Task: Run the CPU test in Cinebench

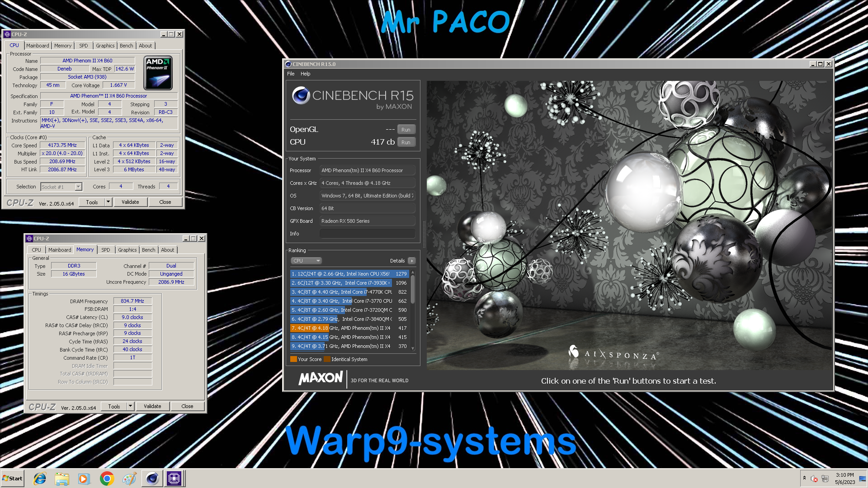Action: pos(406,142)
